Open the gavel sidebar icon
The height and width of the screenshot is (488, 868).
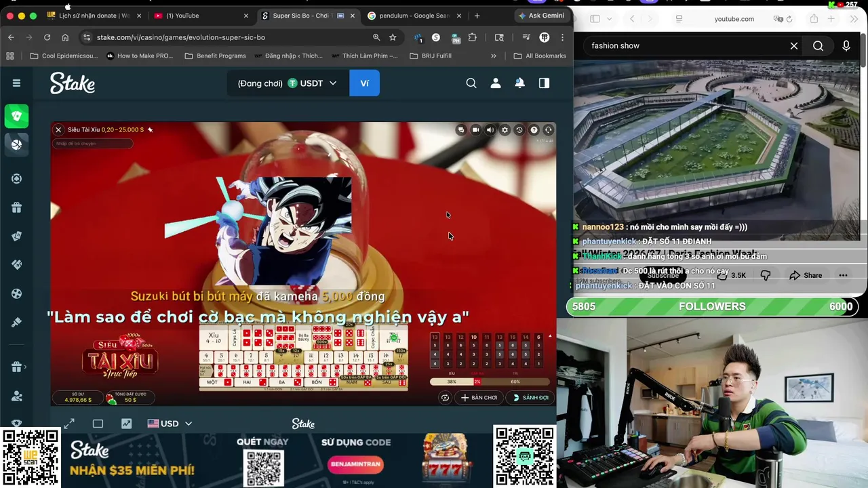pyautogui.click(x=17, y=322)
